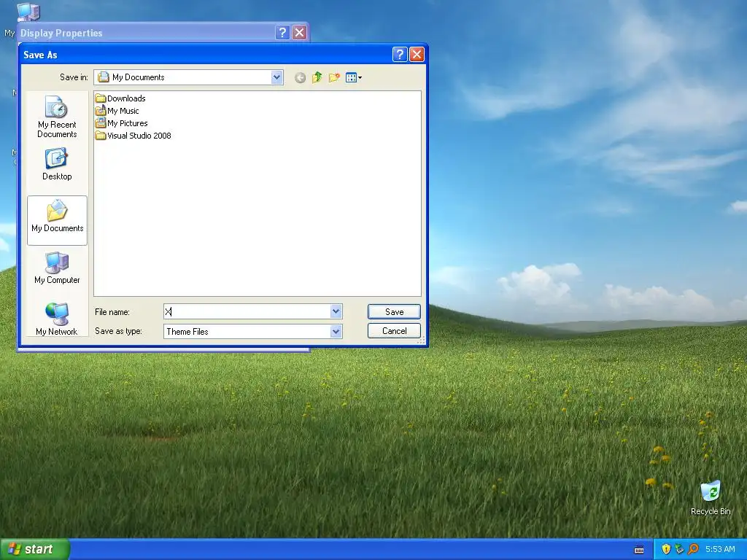Click Display Properties help button
Viewport: 747px width, 560px height.
282,32
